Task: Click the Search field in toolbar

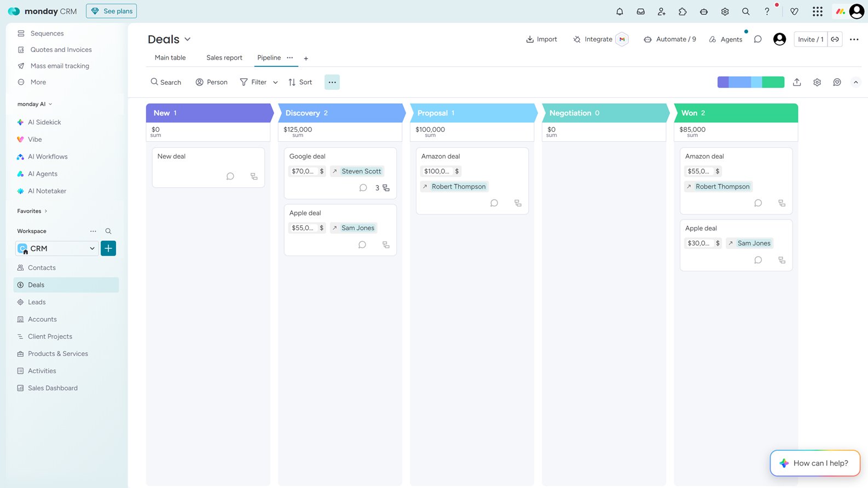Action: click(166, 82)
